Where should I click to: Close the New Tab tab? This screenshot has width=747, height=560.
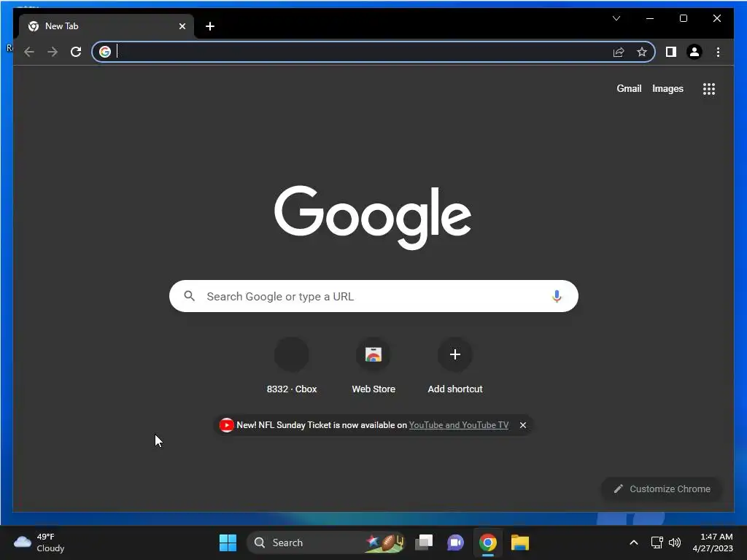coord(182,26)
